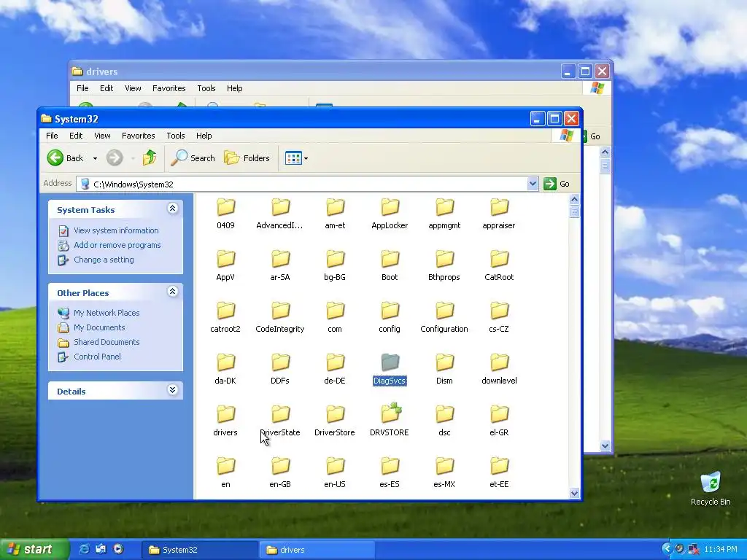The width and height of the screenshot is (747, 560).
Task: Open View menu in System32 window
Action: 102,136
